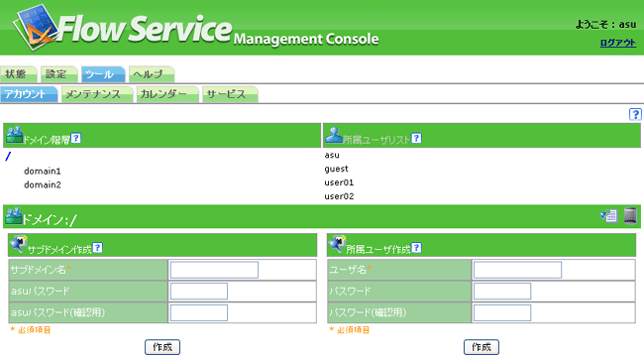Select domain2 in domain hierarchy
Screen dimensions: 644x358
click(x=43, y=184)
